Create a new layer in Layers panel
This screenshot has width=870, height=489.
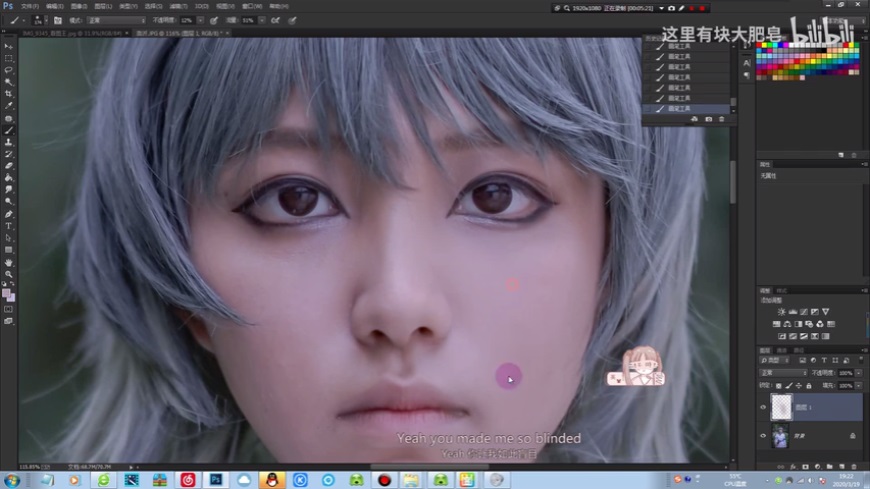842,467
